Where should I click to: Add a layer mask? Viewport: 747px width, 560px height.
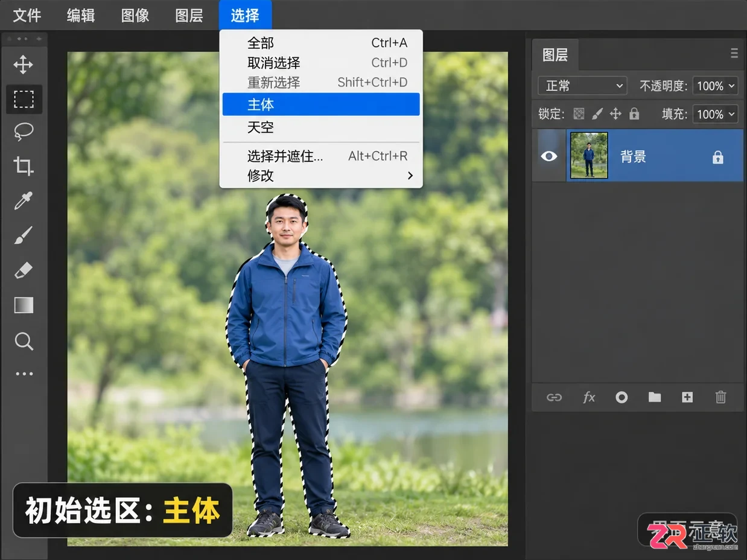tap(621, 397)
